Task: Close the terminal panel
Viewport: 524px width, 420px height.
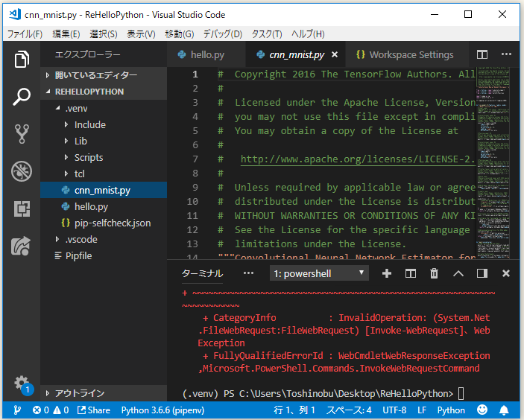Action: [x=506, y=273]
